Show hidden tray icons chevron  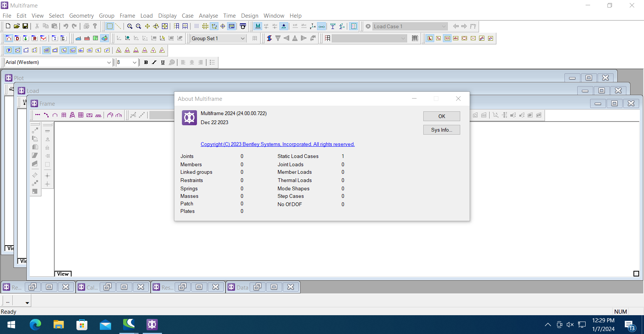point(548,325)
